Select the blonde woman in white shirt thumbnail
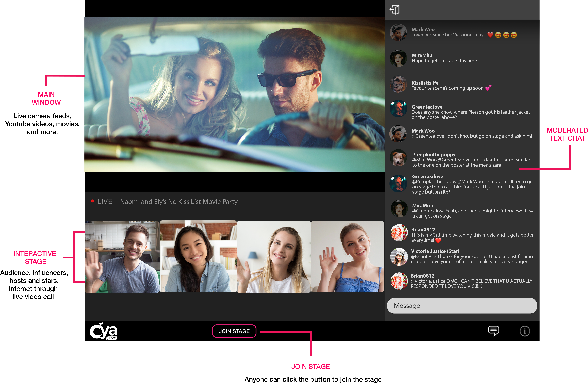This screenshot has width=588, height=383. click(274, 257)
